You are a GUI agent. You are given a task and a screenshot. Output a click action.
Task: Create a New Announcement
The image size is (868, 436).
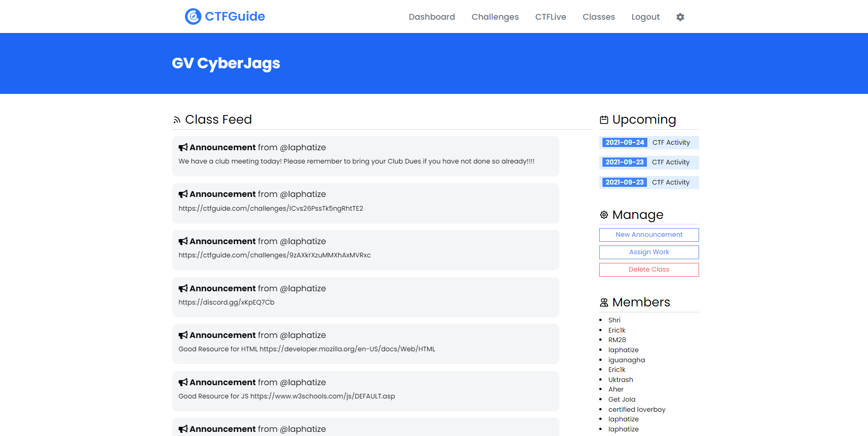tap(649, 235)
